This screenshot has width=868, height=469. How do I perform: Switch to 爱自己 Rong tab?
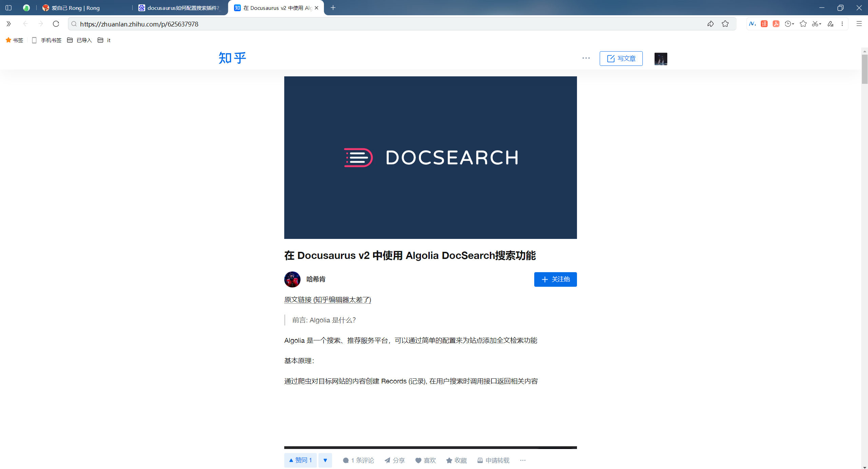[75, 7]
